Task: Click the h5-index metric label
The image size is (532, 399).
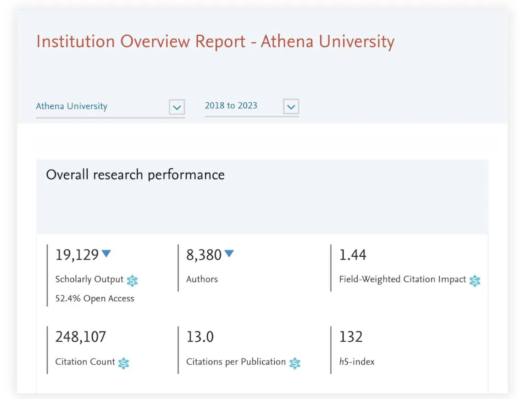Action: coord(356,361)
